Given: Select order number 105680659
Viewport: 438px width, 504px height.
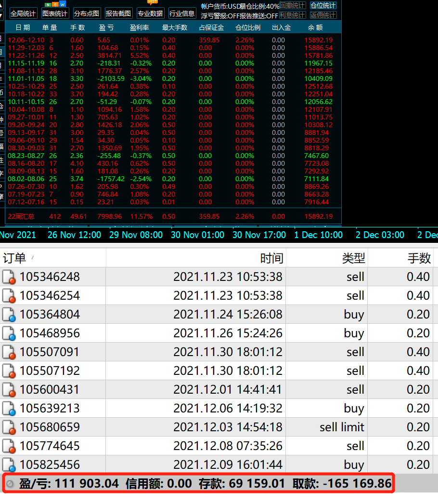Looking at the screenshot, I should point(50,427).
